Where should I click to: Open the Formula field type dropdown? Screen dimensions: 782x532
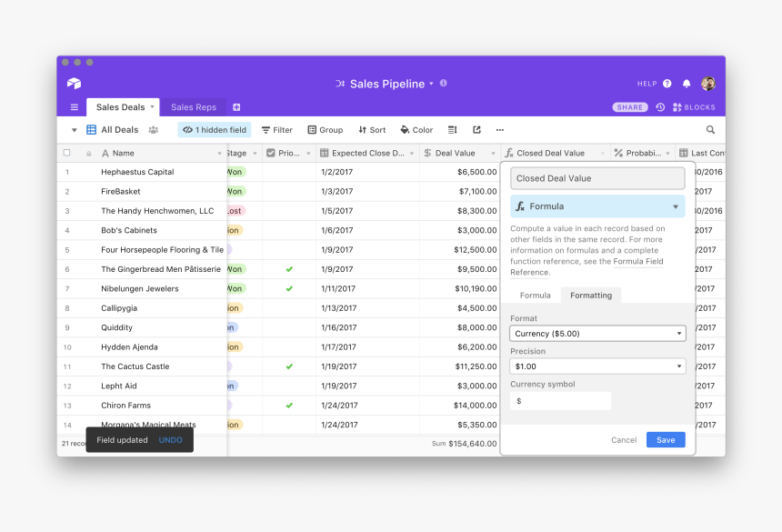tap(597, 206)
